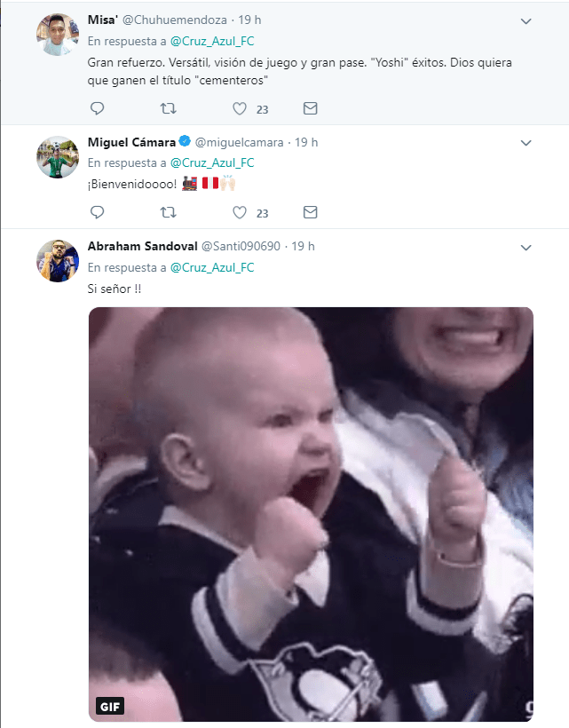Send Misa's tweet via direct message
569x728 pixels.
pos(310,109)
